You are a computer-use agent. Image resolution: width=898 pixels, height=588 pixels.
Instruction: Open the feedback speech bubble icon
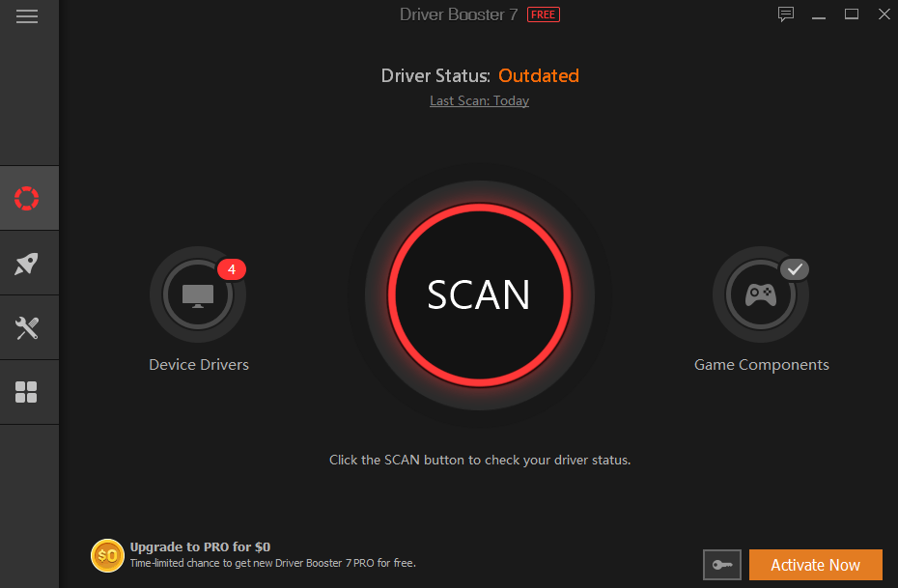tap(785, 14)
